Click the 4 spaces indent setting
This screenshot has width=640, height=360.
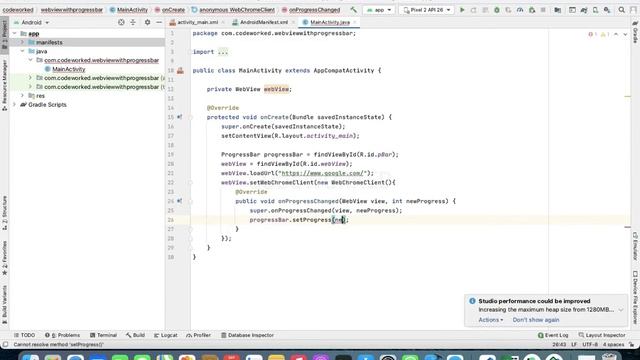tap(613, 345)
